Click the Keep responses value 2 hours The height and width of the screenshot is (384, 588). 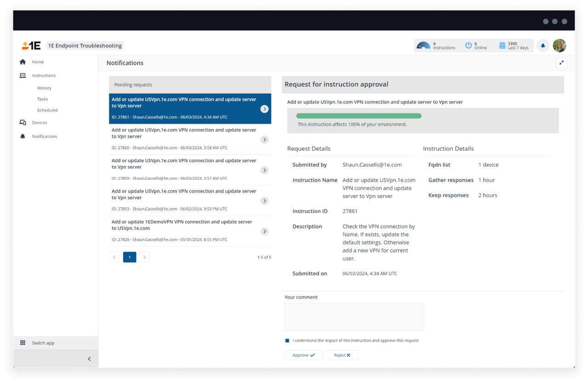[488, 195]
